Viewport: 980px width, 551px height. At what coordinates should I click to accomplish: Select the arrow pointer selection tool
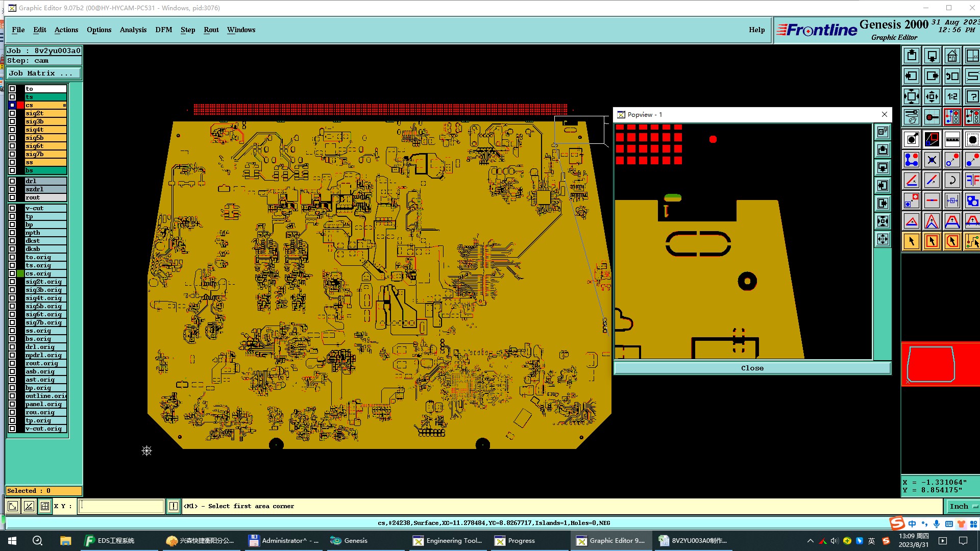[911, 241]
